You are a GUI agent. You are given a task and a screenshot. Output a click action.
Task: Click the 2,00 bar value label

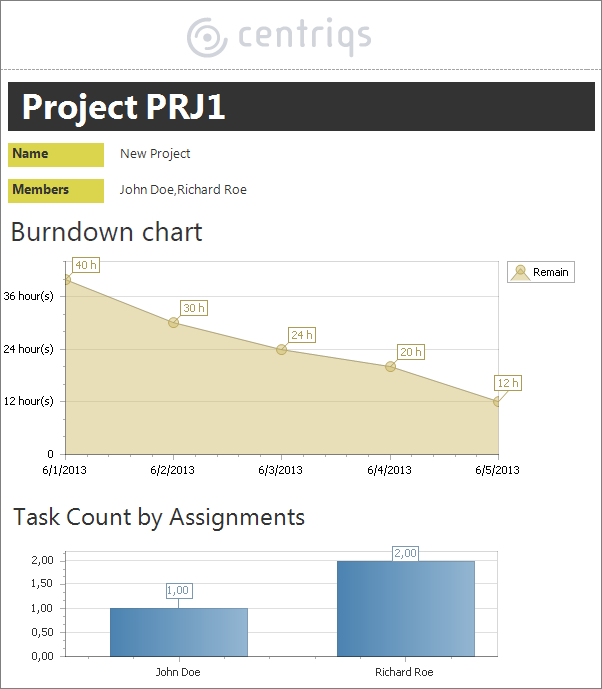(405, 553)
